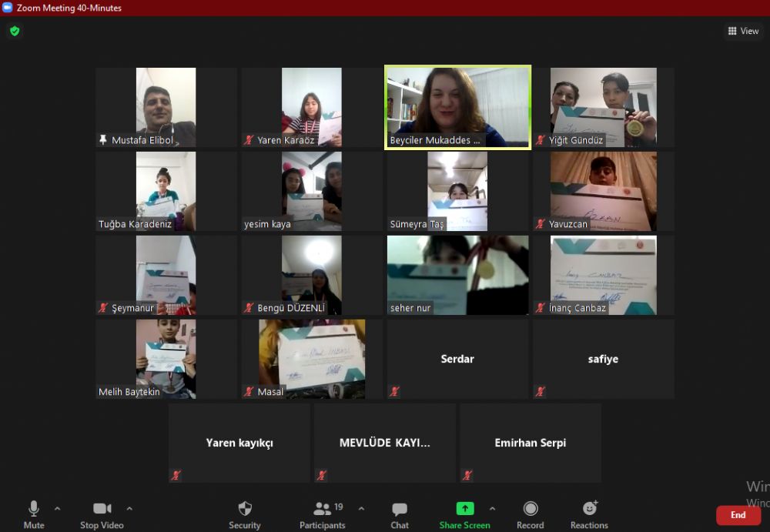Image resolution: width=770 pixels, height=532 pixels.
Task: Click Yaren Karaöz's muted mic icon
Action: click(249, 140)
